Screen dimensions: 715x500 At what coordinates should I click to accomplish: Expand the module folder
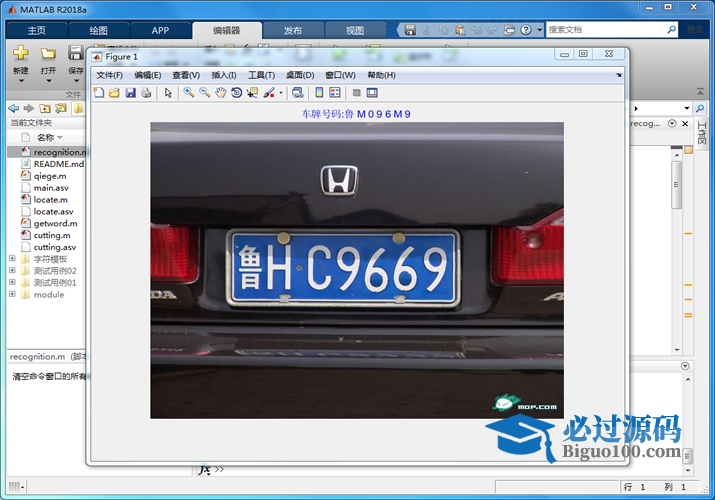click(12, 294)
